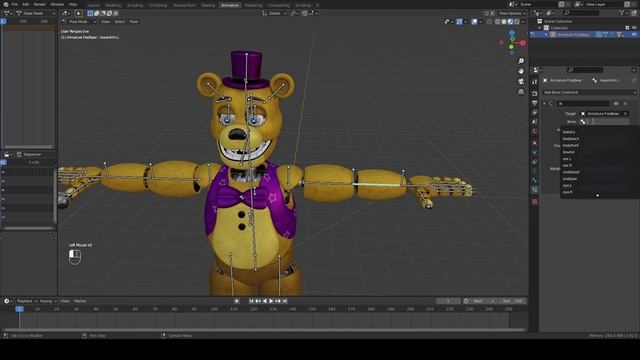This screenshot has width=640, height=360.
Task: Play the animation forward
Action: (x=271, y=301)
